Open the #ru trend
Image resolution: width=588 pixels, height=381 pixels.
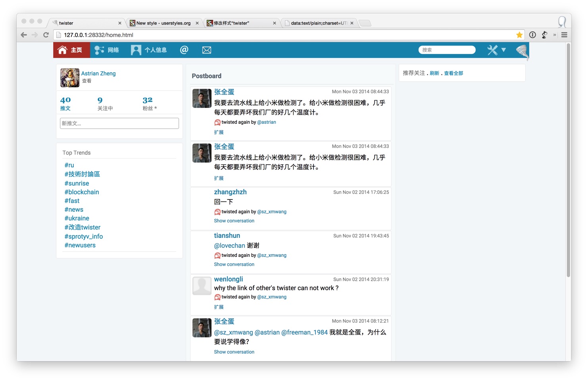click(x=69, y=165)
